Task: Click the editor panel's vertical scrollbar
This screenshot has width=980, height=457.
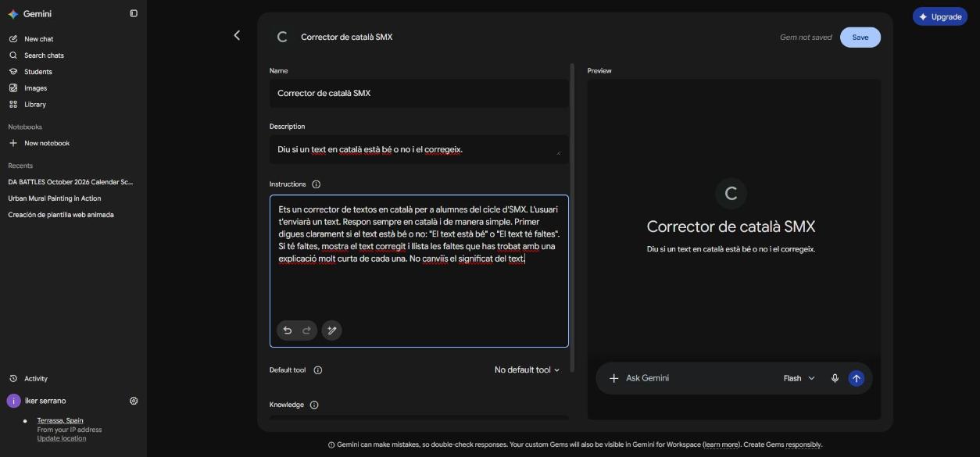Action: click(572, 217)
